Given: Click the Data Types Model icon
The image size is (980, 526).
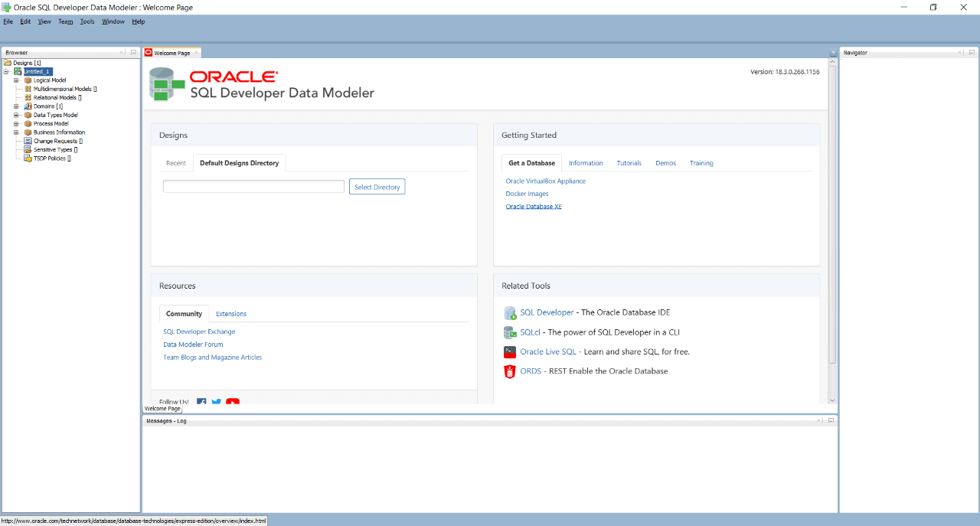Looking at the screenshot, I should pyautogui.click(x=28, y=115).
